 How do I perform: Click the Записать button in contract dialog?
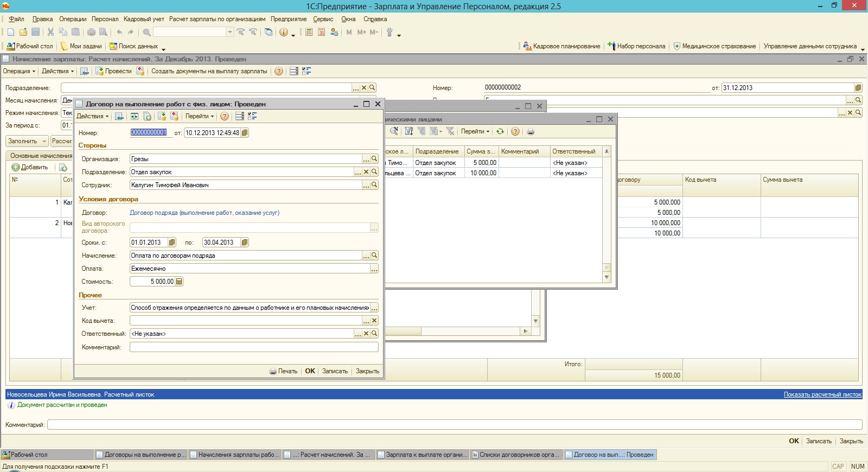(x=335, y=371)
